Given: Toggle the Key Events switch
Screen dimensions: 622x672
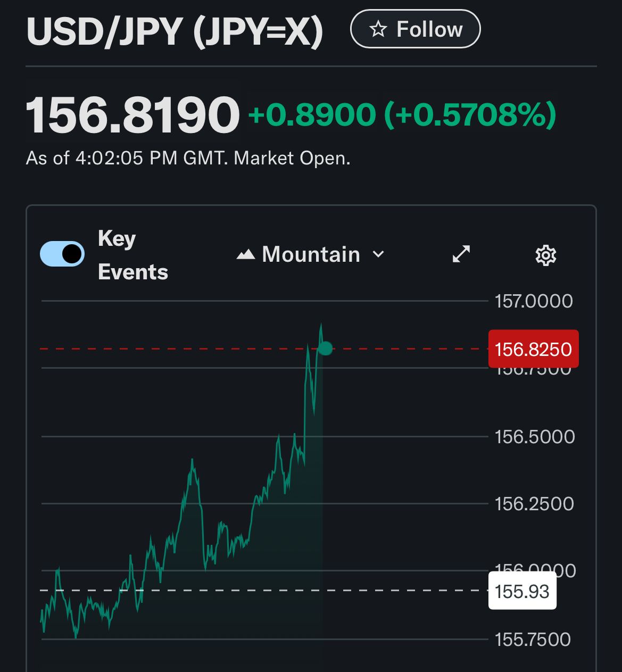Looking at the screenshot, I should [x=62, y=254].
